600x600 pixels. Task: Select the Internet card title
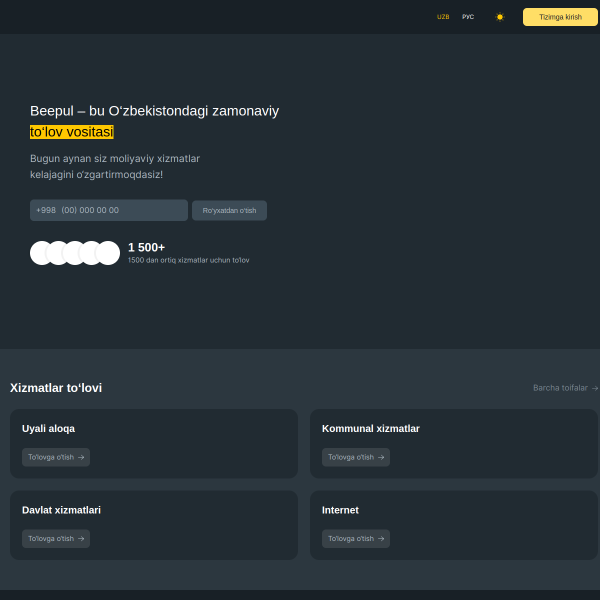(340, 510)
